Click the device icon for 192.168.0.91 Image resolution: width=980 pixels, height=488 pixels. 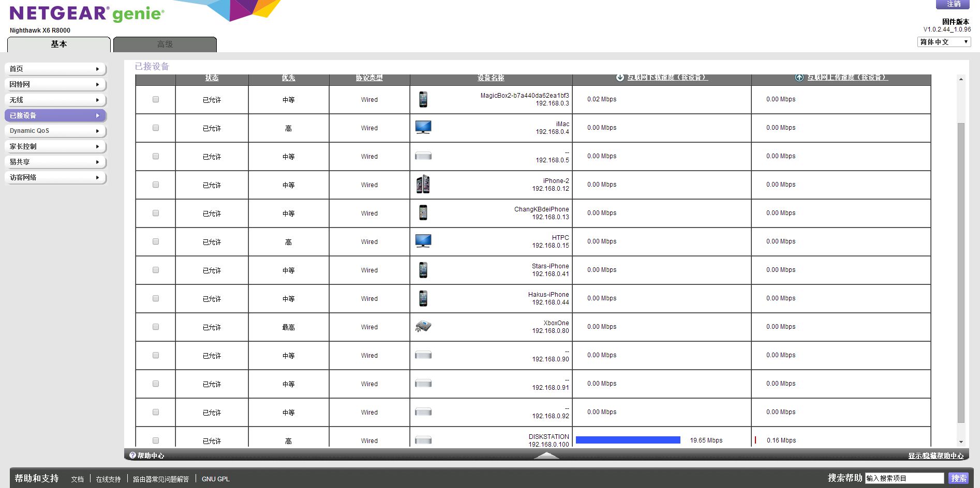pyautogui.click(x=423, y=384)
